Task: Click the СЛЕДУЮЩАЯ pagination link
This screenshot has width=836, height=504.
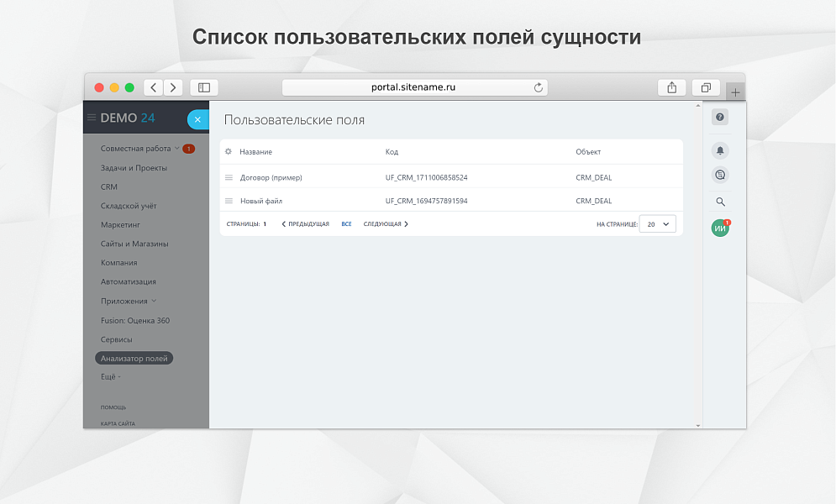Action: [385, 223]
